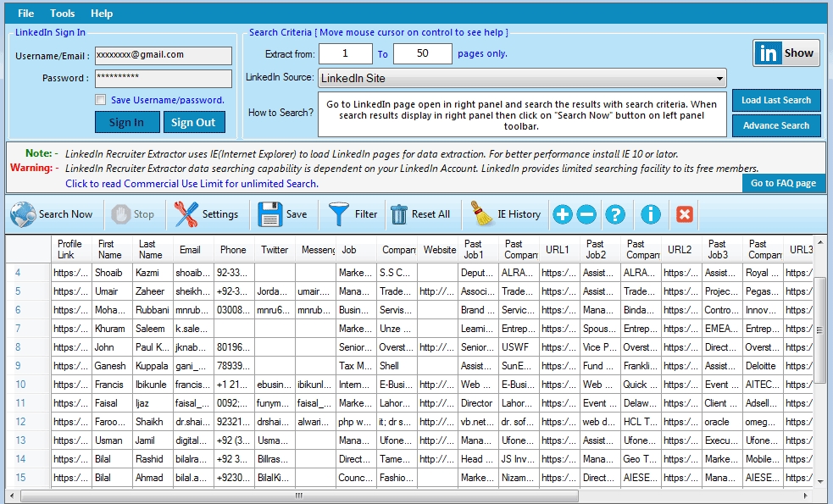This screenshot has width=833, height=504.
Task: Click the Reset All trash icon
Action: click(x=398, y=214)
